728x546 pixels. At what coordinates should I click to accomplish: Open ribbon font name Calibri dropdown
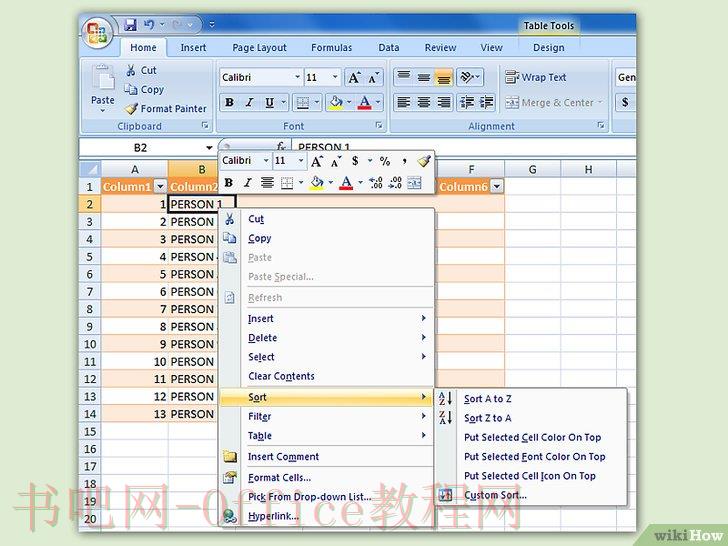click(297, 77)
